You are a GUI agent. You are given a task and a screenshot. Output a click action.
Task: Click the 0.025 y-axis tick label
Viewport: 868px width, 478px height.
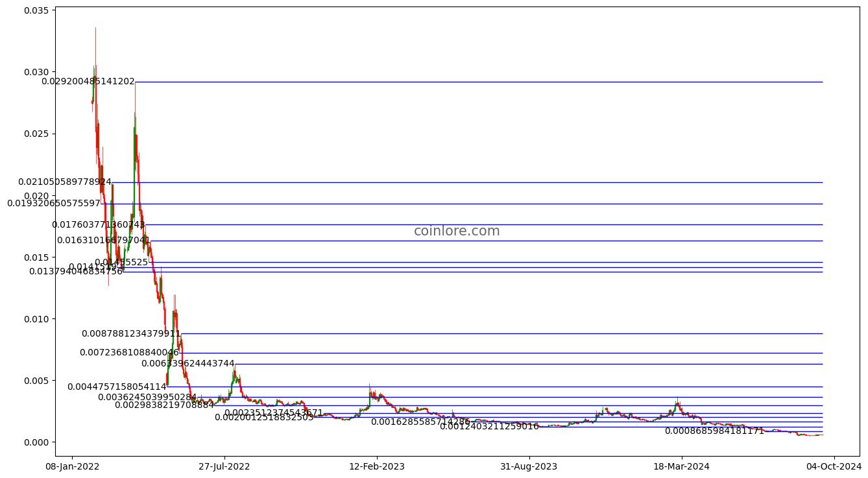tap(36, 134)
